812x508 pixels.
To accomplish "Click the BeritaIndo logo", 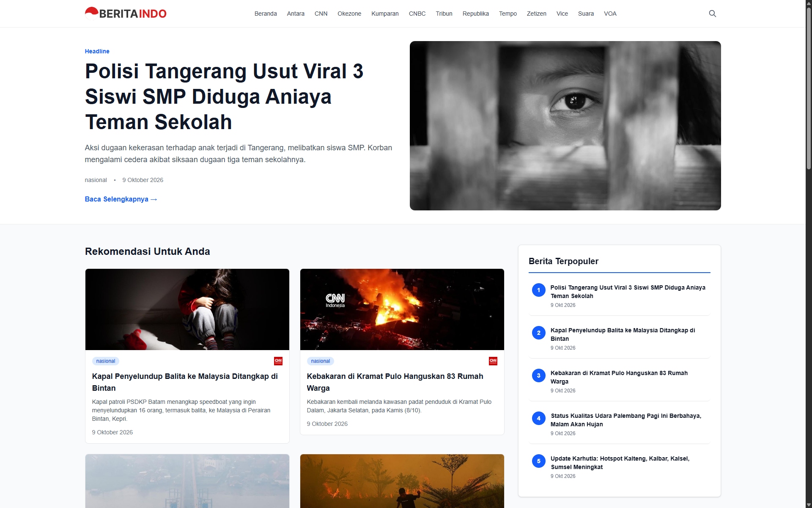I will [x=126, y=14].
